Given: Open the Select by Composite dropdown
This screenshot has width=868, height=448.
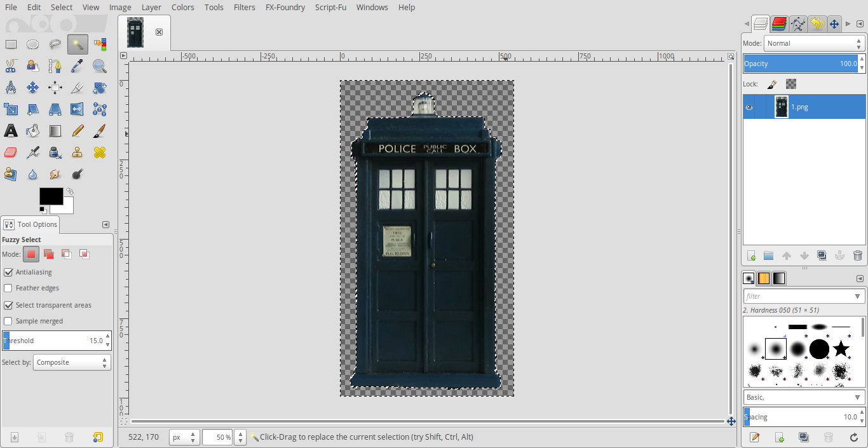Looking at the screenshot, I should coord(72,362).
